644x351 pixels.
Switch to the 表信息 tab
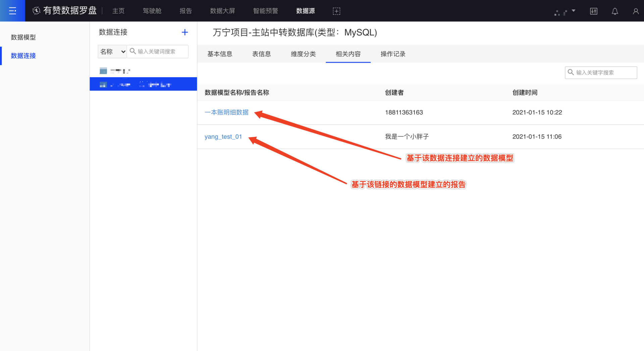(x=261, y=54)
